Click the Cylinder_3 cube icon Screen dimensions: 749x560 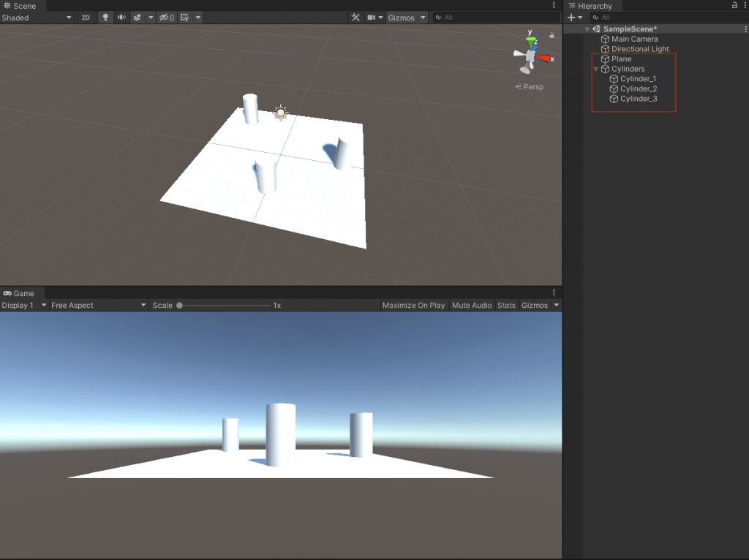614,99
